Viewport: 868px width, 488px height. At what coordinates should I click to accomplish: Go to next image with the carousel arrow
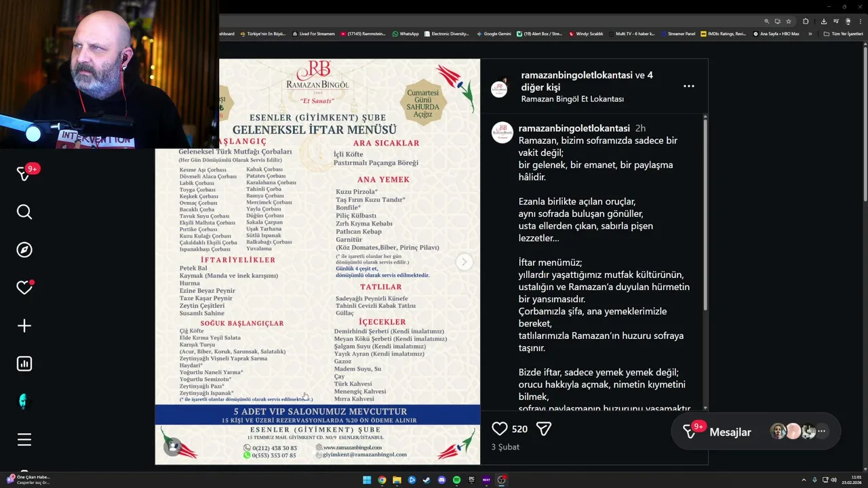(x=464, y=262)
